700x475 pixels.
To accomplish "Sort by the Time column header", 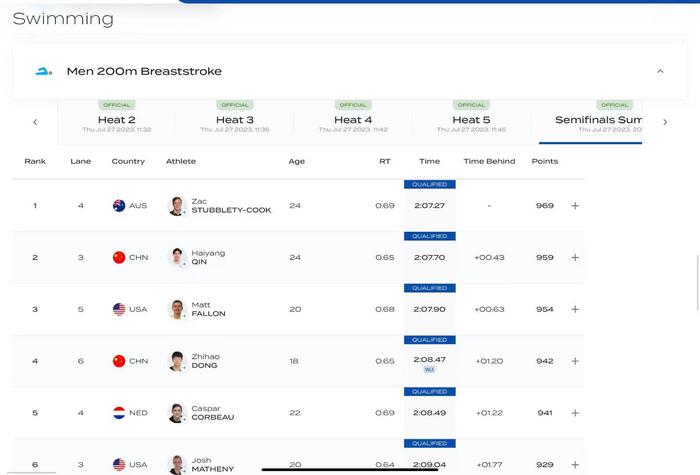I will (x=429, y=161).
